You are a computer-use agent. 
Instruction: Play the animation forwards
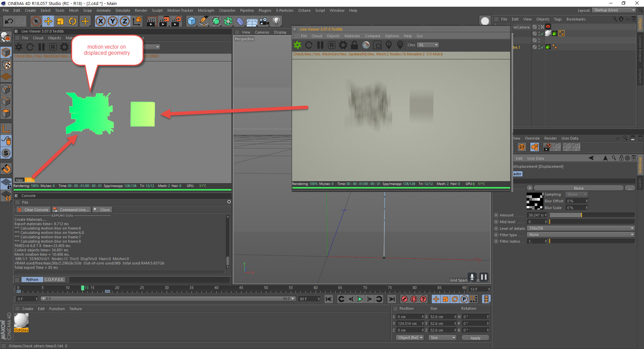tap(360, 299)
